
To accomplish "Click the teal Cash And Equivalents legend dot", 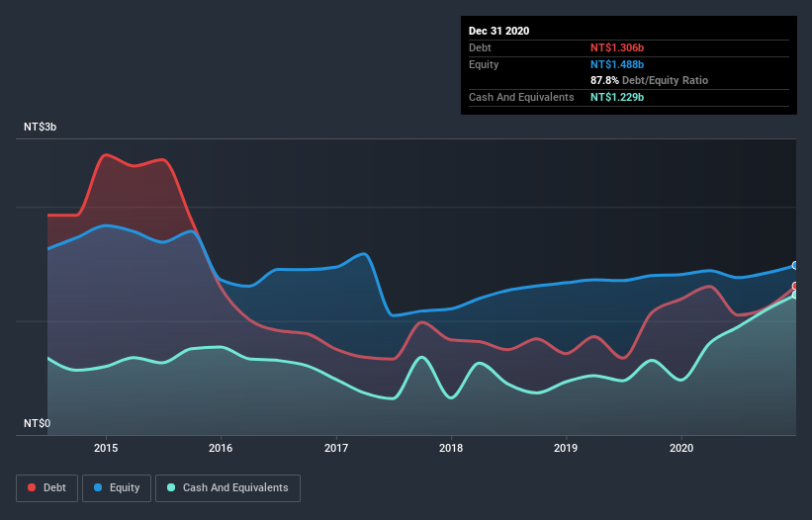I will click(x=171, y=487).
